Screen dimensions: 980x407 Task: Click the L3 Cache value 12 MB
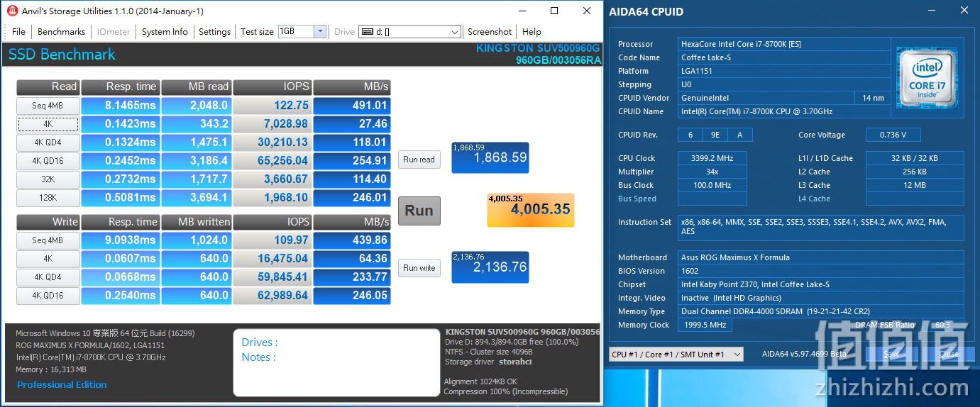pos(915,185)
